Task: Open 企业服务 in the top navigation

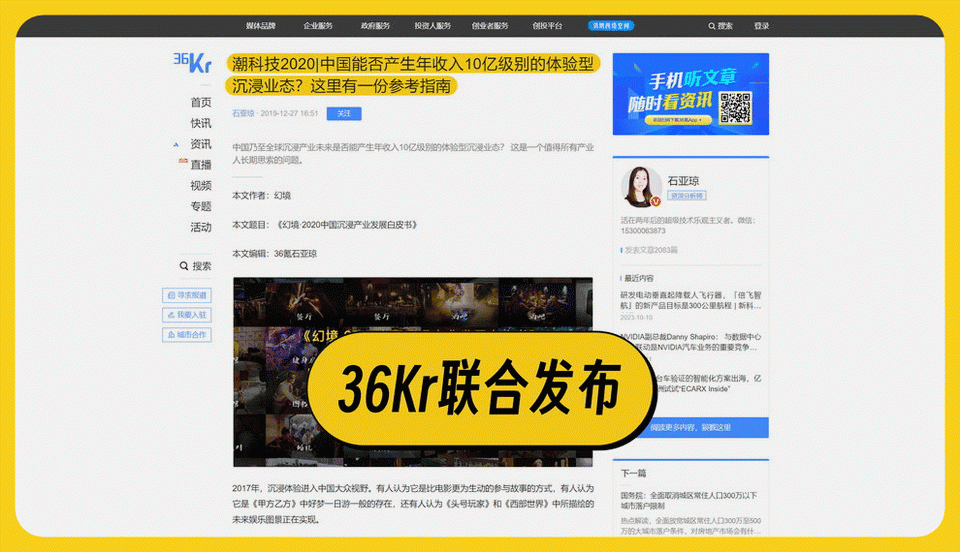Action: tap(318, 26)
